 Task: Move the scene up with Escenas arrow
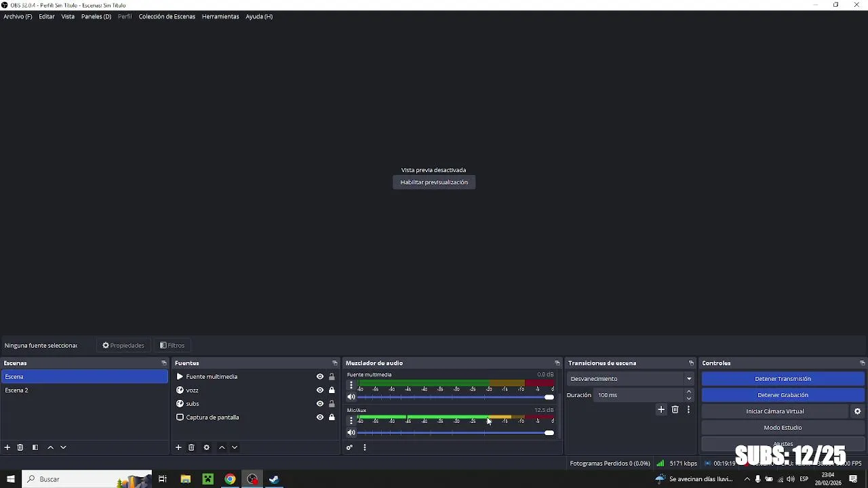point(50,447)
